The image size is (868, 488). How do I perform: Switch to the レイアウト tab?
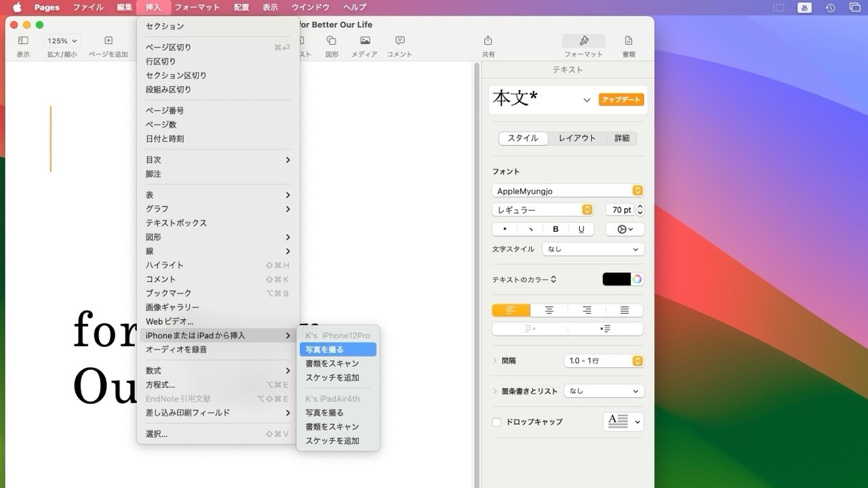tap(576, 138)
